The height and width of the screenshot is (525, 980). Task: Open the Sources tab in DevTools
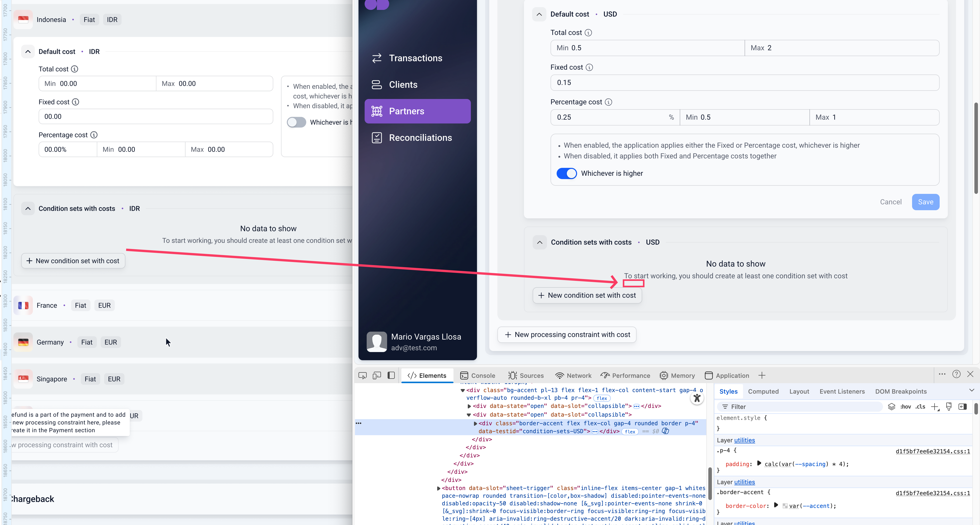point(526,376)
